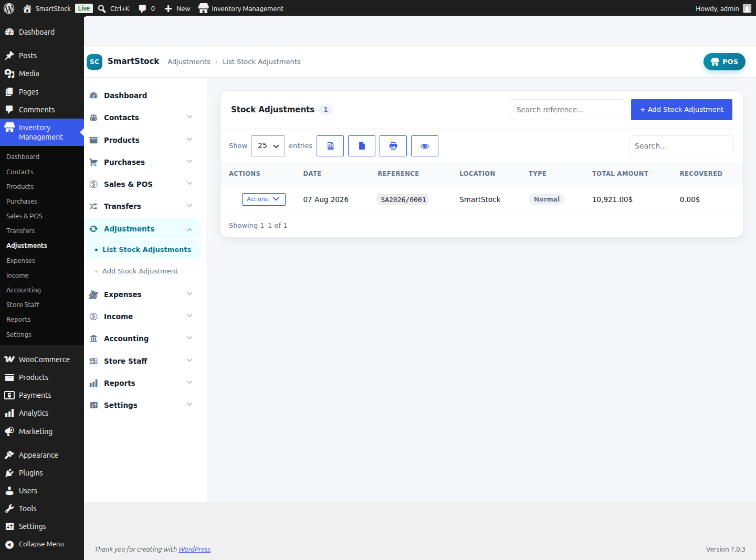Click the WordPress logo in the admin bar
Viewport: 756px width, 560px height.
pos(9,8)
